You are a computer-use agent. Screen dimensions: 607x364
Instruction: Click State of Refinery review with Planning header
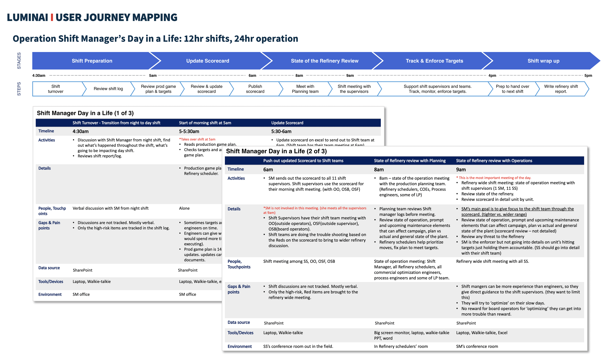point(410,161)
